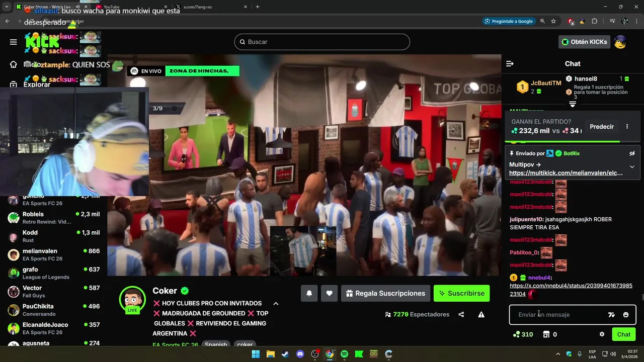The width and height of the screenshot is (644, 362).
Task: Go back in browser history
Action: click(7, 21)
